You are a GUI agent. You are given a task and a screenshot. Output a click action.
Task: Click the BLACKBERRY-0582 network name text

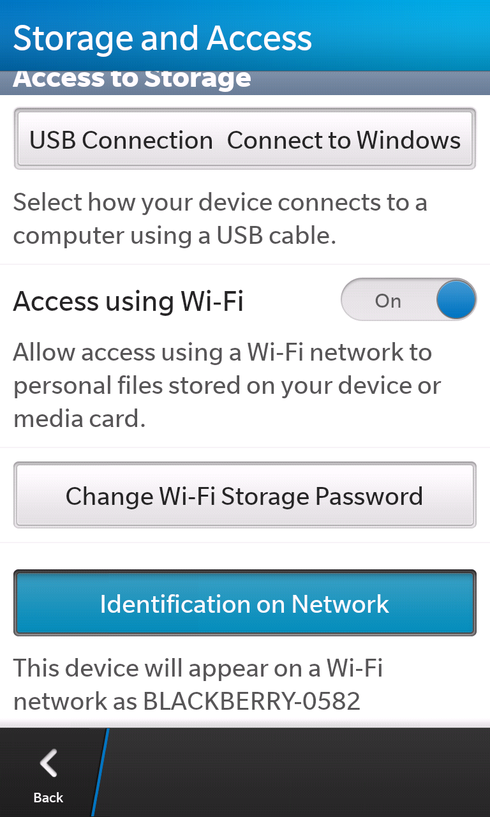click(251, 701)
